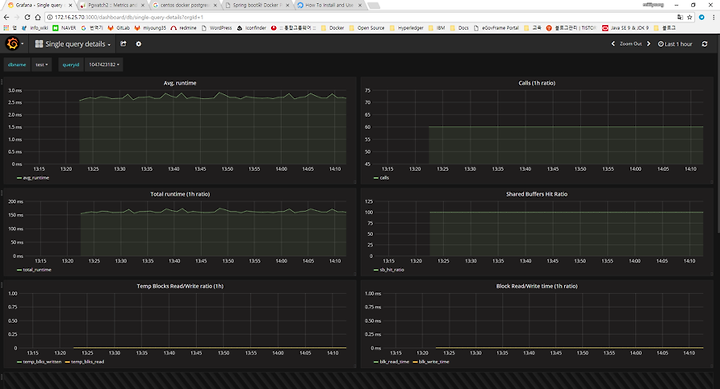Switch to the Pgwatch2 Metrics browser tab

111,5
